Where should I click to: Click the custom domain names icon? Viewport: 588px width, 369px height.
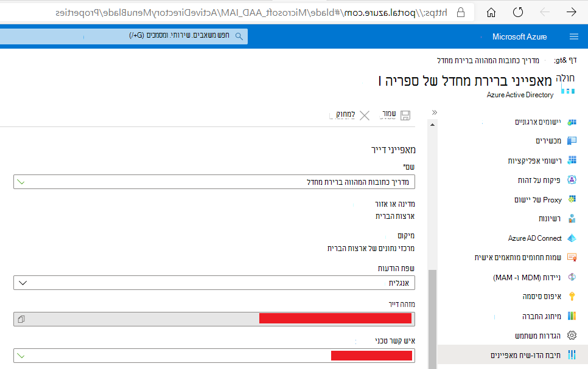click(x=572, y=257)
